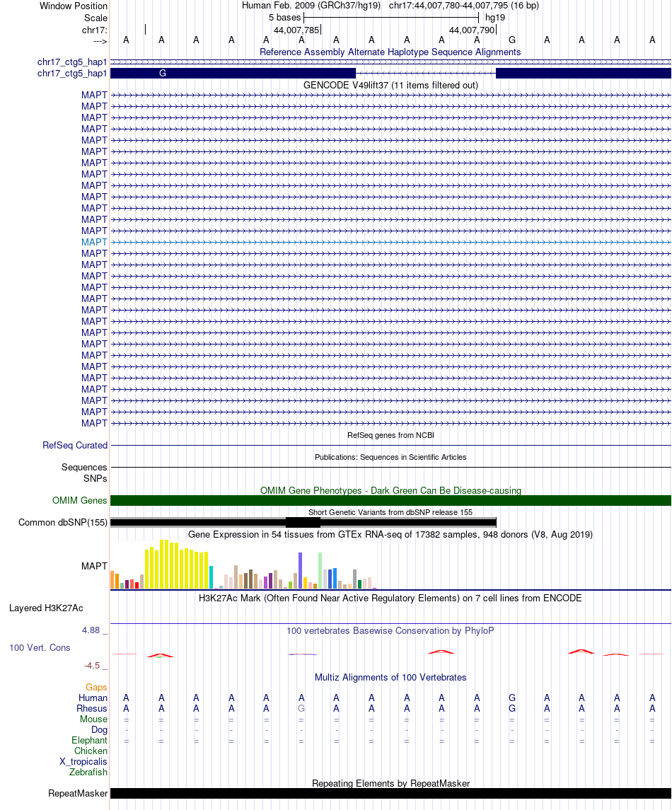Click the 'Elephant' species label
Screen dimensions: 672x810
pos(89,740)
